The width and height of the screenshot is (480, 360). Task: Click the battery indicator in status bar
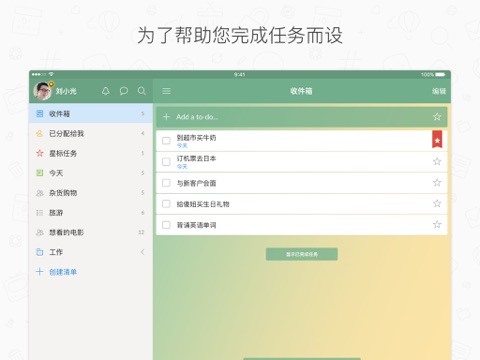(x=440, y=74)
